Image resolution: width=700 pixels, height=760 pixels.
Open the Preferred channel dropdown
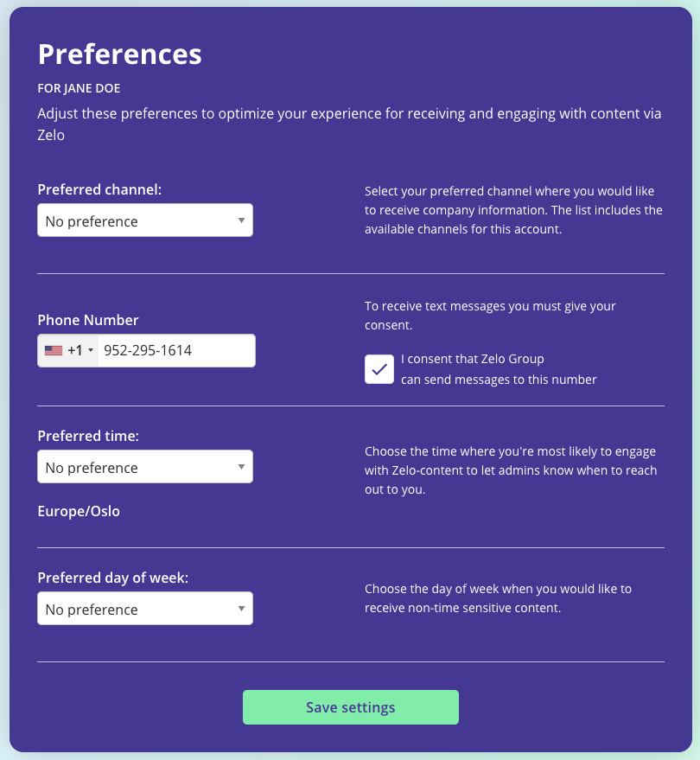145,220
